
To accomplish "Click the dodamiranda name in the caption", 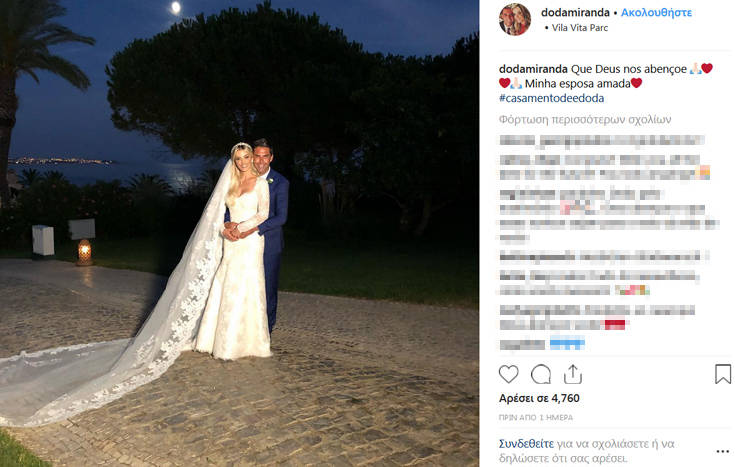I will coord(533,69).
